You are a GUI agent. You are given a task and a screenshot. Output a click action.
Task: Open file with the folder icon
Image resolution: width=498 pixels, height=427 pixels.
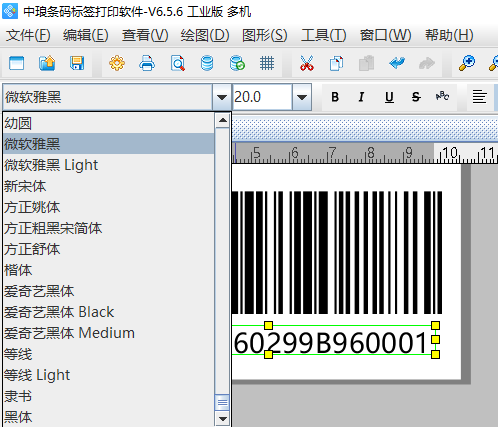(x=47, y=63)
